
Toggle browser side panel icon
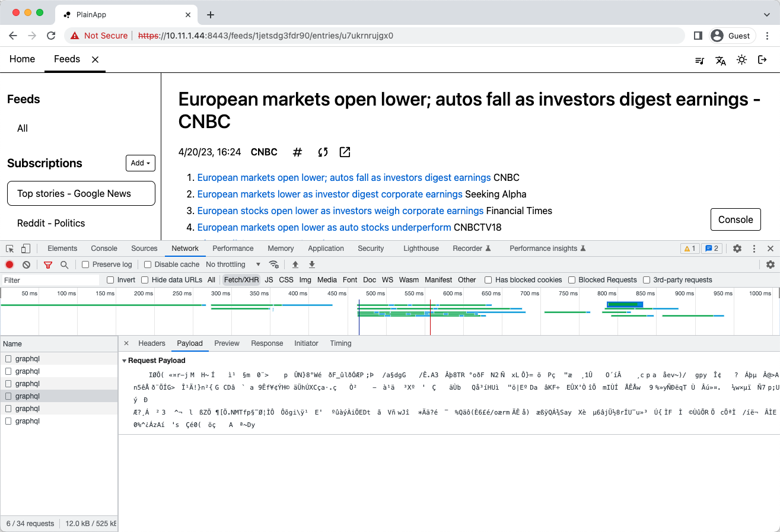coord(698,36)
